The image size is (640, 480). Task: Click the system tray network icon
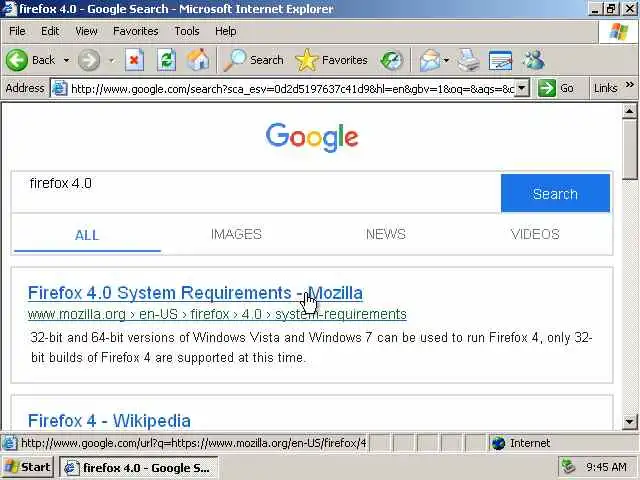pyautogui.click(x=569, y=467)
